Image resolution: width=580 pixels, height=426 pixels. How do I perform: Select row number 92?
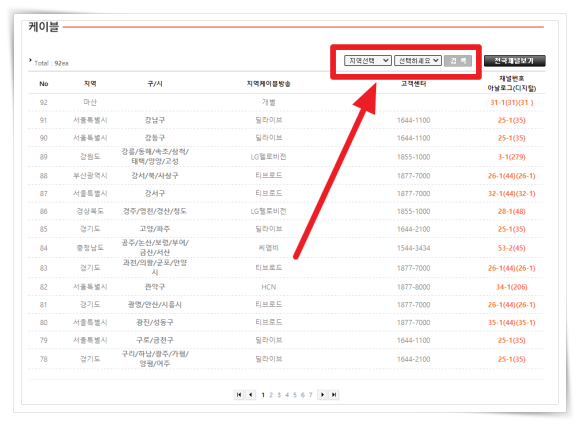coord(44,102)
